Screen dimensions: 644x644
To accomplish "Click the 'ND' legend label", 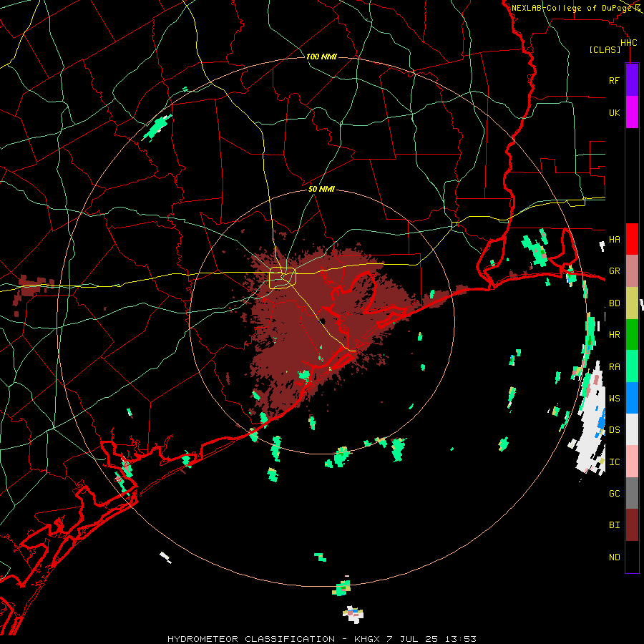I will 614,557.
